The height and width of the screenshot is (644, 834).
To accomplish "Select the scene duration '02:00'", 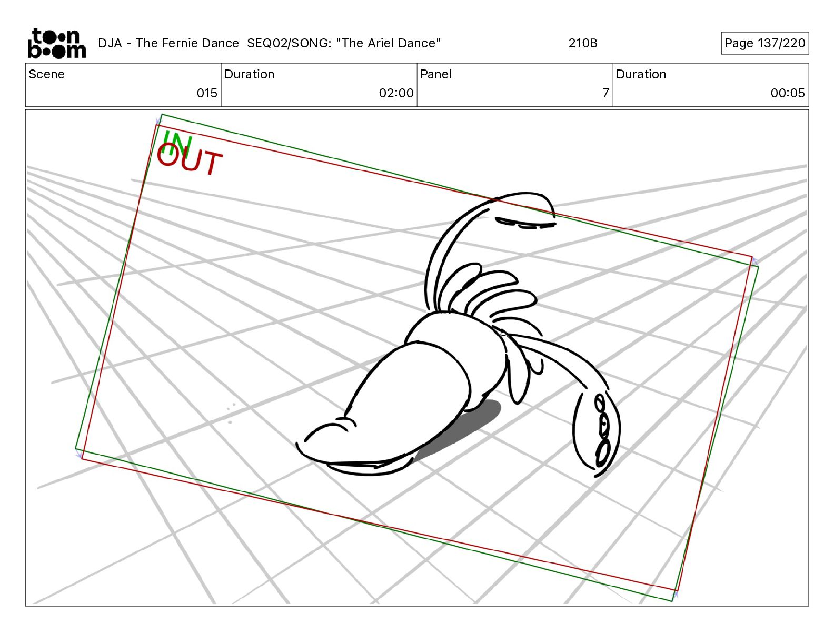I will 396,93.
